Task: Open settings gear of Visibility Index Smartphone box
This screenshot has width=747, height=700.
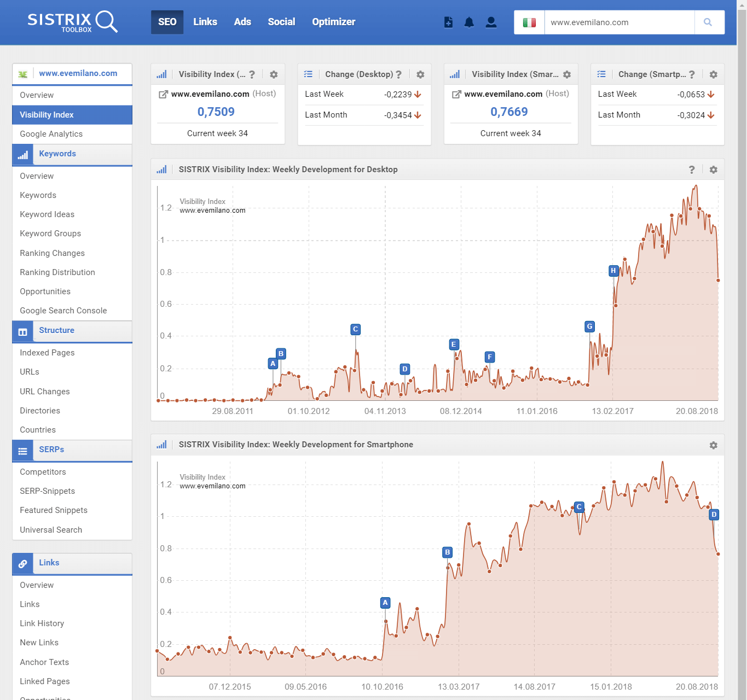Action: [x=567, y=74]
